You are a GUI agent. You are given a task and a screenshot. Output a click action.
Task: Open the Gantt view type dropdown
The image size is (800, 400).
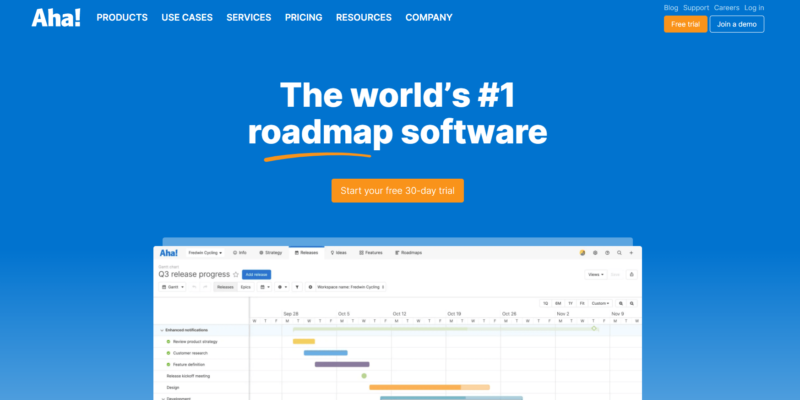pos(172,287)
